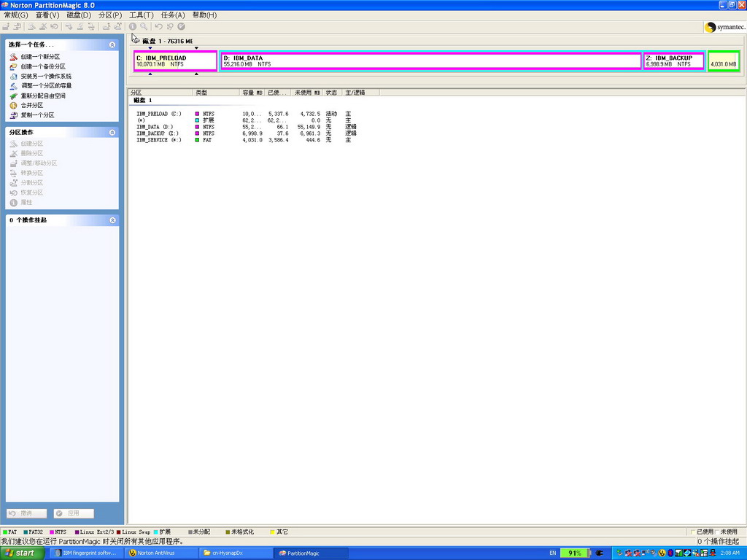Select the Z: IBM_BACKUP partition block

click(x=673, y=61)
